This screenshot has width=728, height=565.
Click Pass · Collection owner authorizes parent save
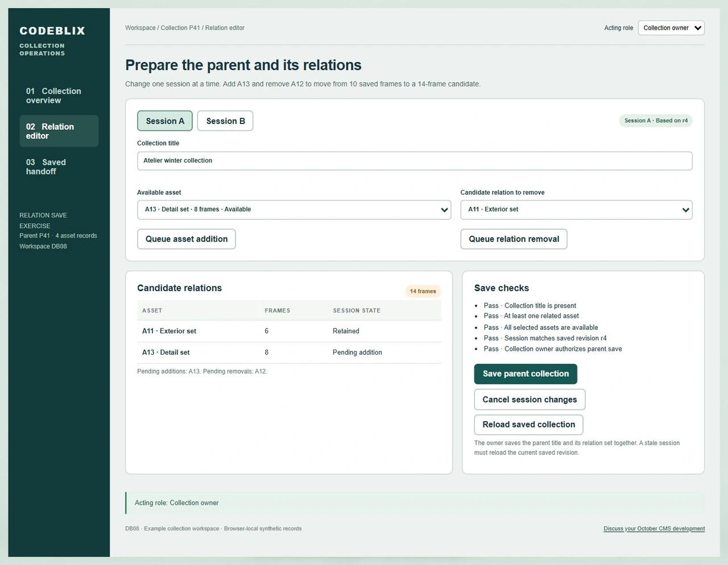coord(552,349)
